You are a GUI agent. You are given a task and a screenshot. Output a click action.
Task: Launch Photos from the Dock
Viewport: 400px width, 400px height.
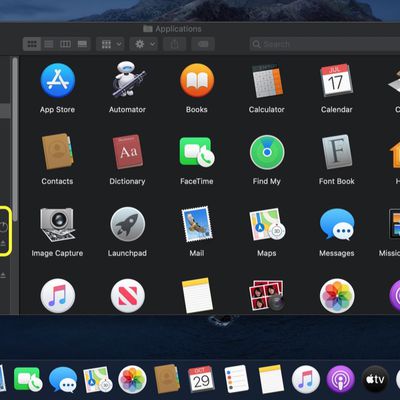pyautogui.click(x=132, y=379)
